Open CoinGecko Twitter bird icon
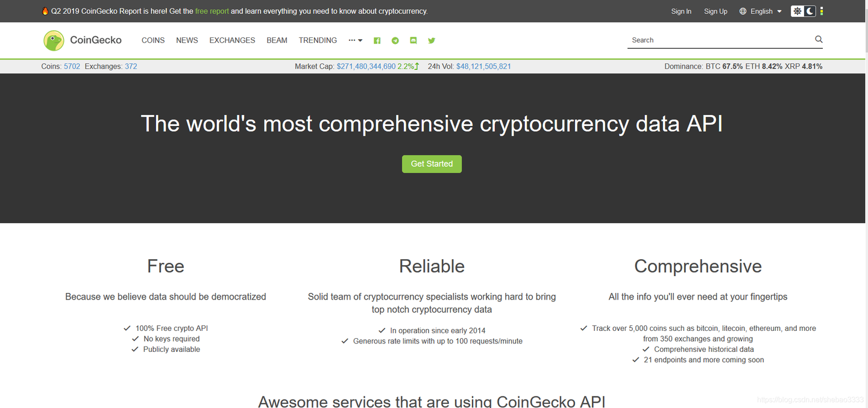The image size is (868, 408). pyautogui.click(x=432, y=40)
